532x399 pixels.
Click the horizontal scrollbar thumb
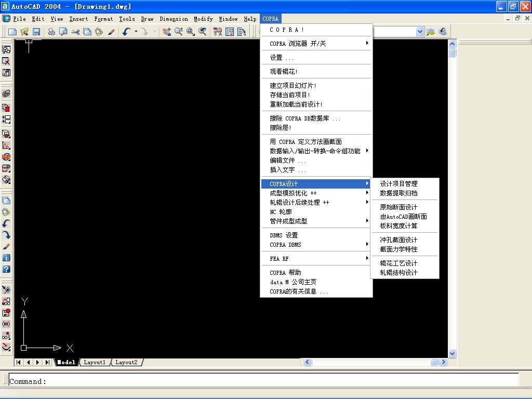tap(434, 362)
